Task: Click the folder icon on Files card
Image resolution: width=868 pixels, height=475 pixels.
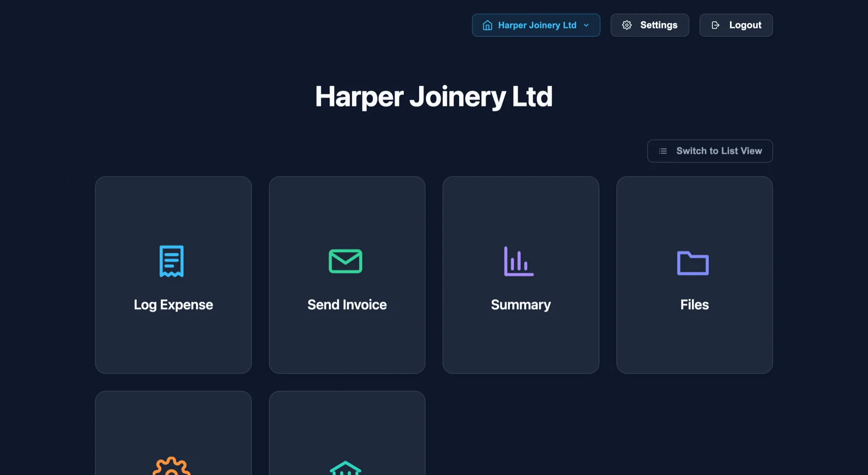Action: tap(693, 263)
